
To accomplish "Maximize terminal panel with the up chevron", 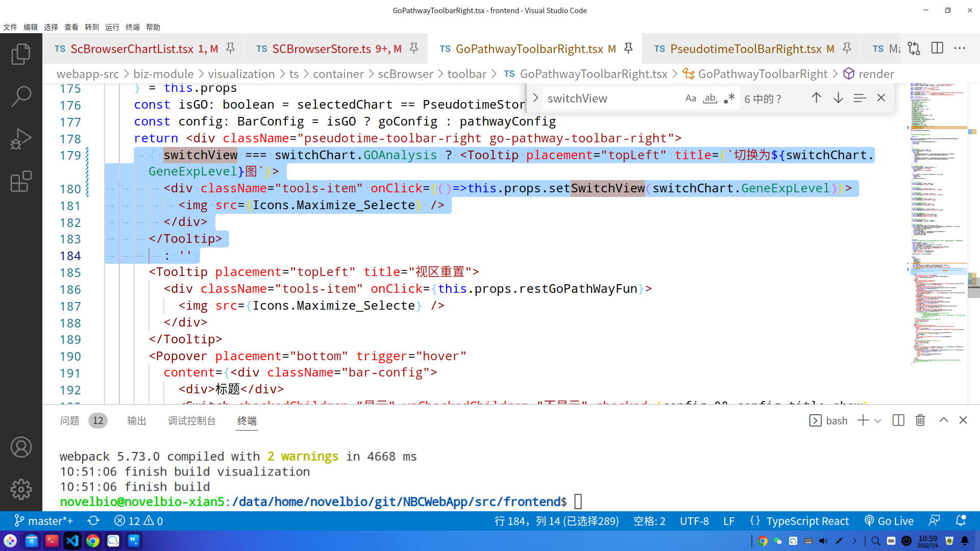I will (944, 420).
